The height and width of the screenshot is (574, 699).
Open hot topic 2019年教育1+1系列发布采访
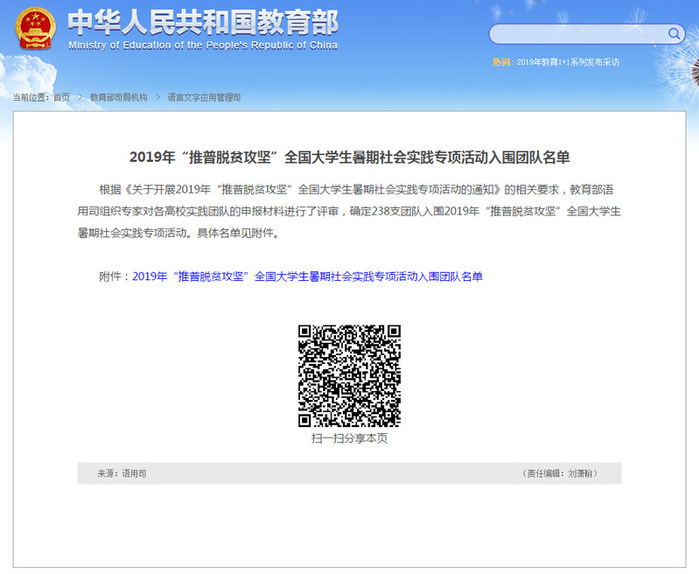tap(568, 62)
